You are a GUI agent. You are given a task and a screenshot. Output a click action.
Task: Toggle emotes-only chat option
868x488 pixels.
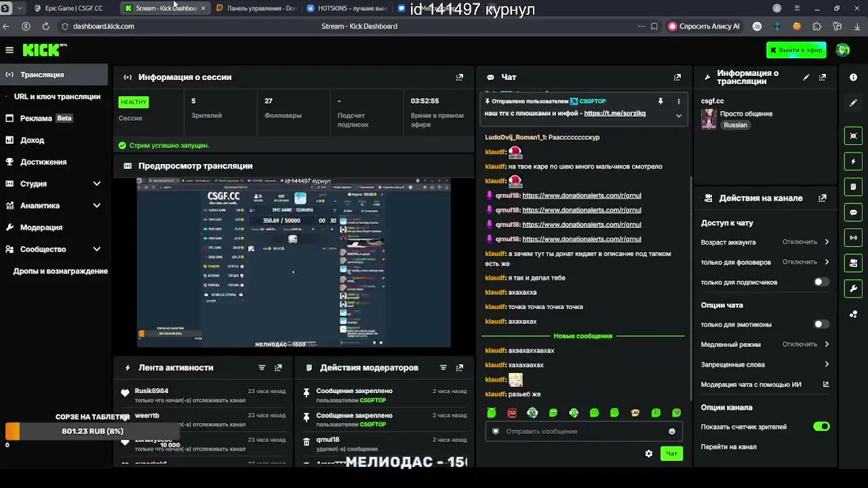(x=821, y=325)
